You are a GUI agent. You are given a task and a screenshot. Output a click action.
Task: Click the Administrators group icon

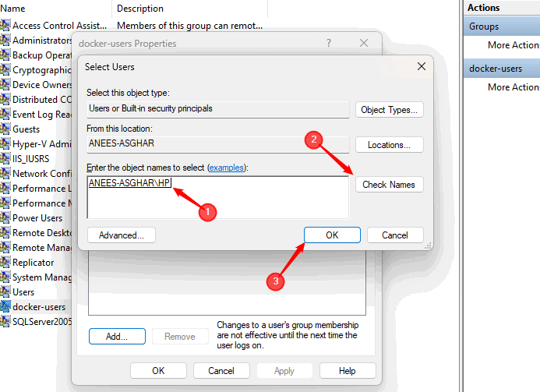(x=5, y=41)
